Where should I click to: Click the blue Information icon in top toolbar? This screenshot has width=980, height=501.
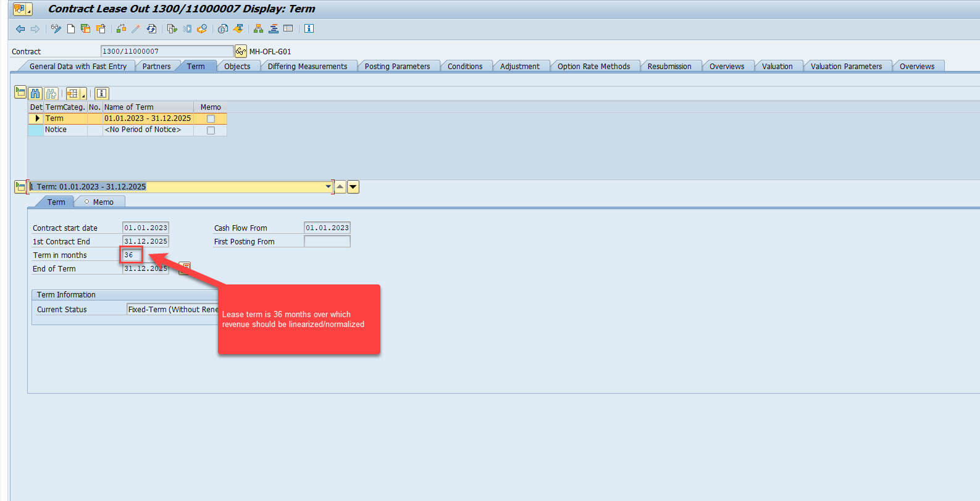[x=309, y=29]
